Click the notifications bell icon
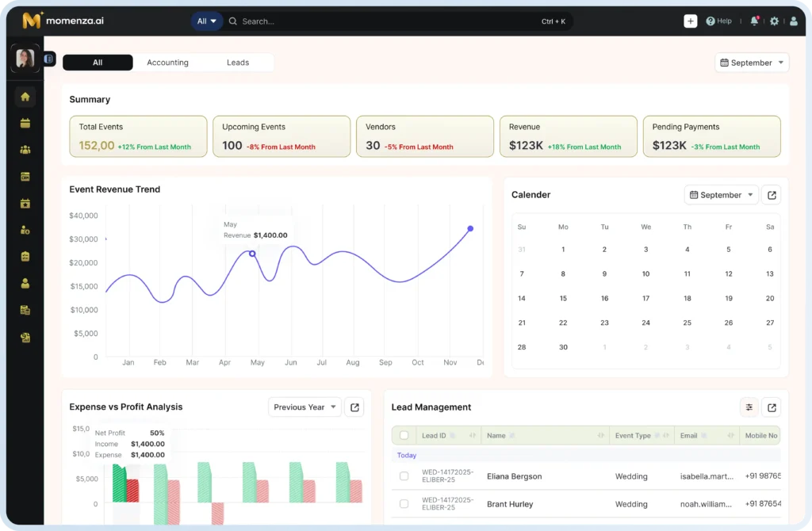This screenshot has width=812, height=531. coord(755,21)
